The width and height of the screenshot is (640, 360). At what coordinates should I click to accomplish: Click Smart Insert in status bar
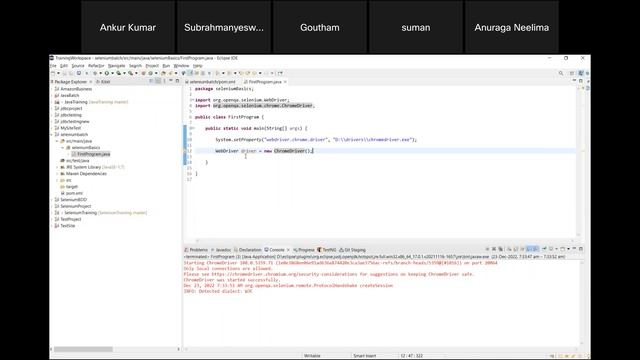pos(364,356)
